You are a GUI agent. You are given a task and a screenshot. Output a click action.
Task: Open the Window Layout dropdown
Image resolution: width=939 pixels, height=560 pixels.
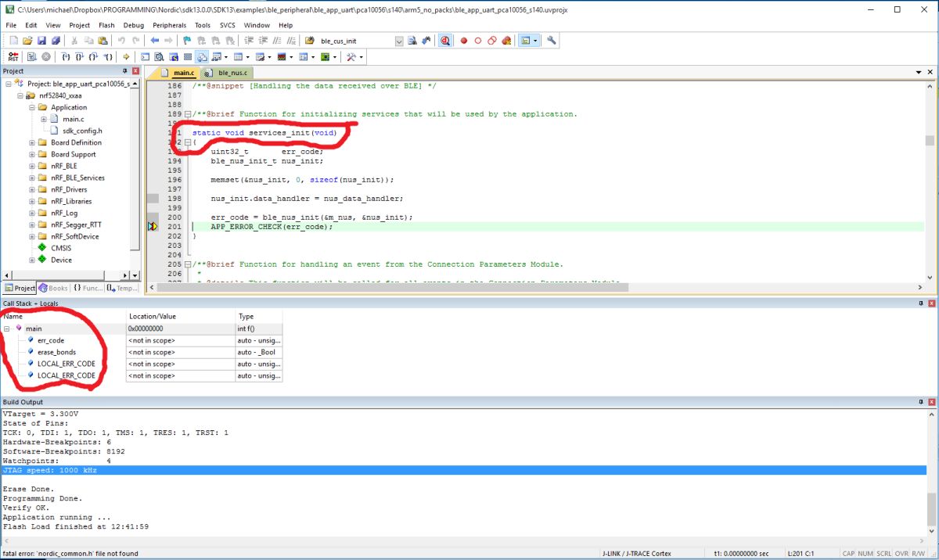(x=535, y=41)
